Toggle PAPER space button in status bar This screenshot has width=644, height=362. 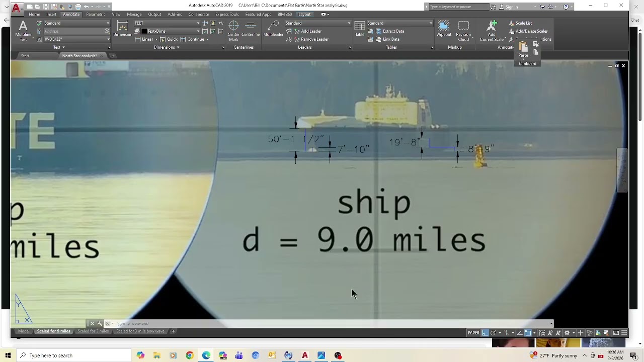tap(473, 333)
